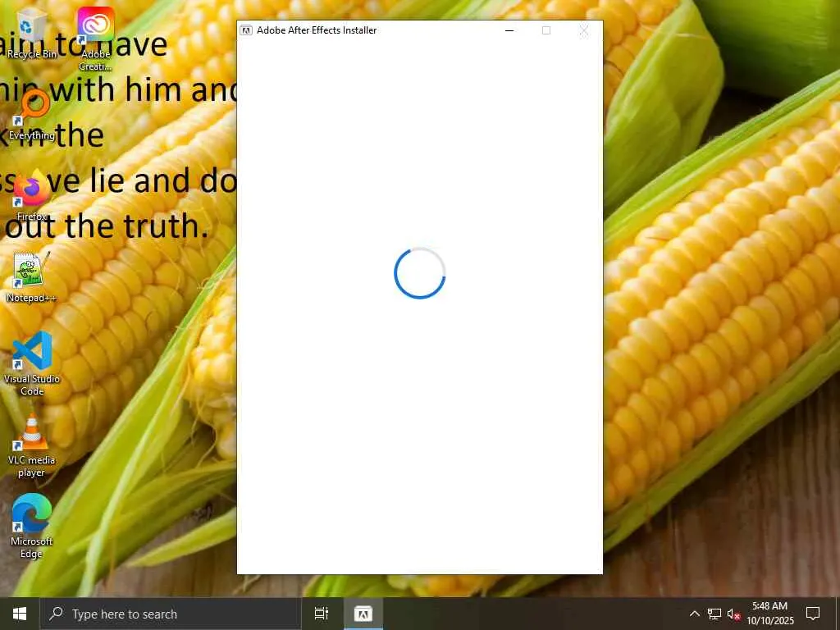Select the Visual Studio Code desktop shortcut
This screenshot has height=630, width=840.
[32, 363]
